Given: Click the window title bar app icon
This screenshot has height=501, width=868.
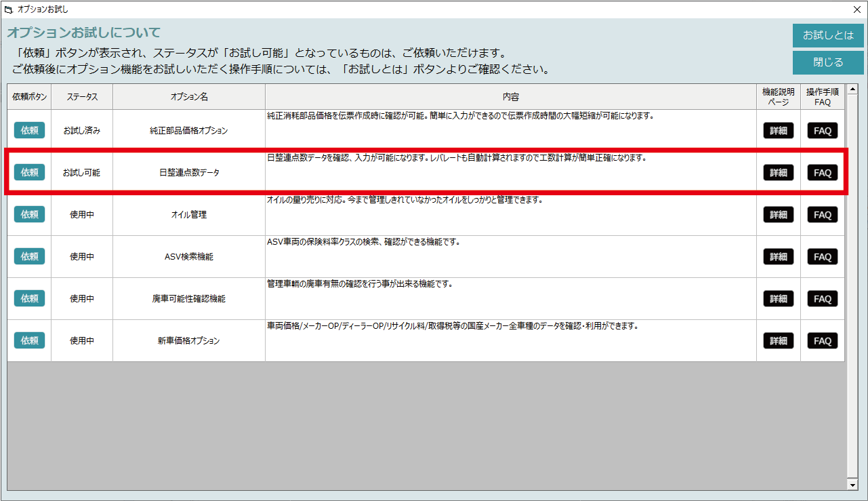Looking at the screenshot, I should 9,9.
